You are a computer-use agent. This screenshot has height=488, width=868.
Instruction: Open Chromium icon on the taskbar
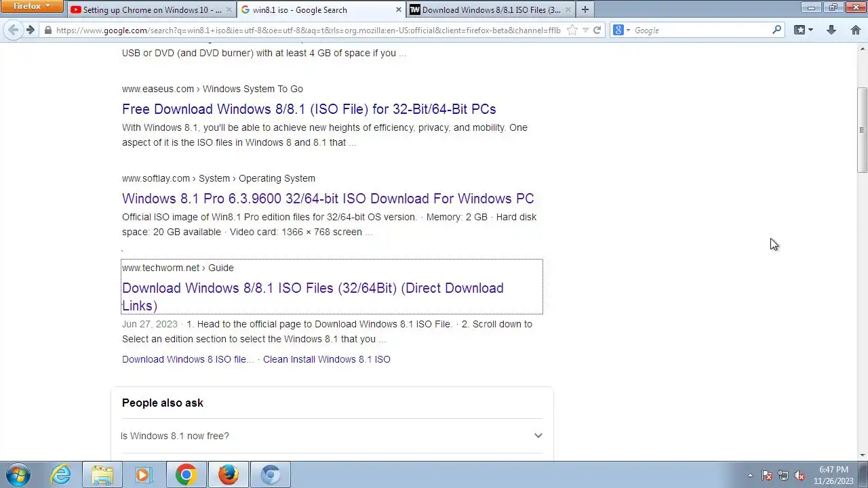(270, 474)
